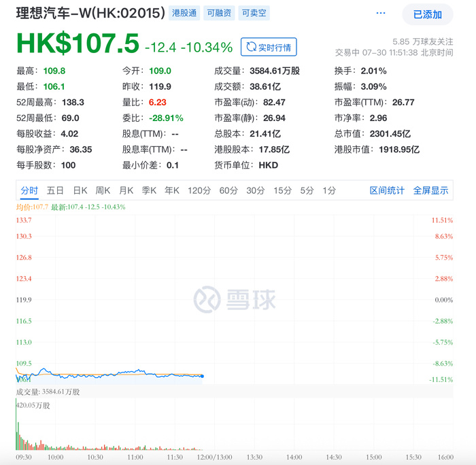The image size is (476, 465).
Task: Click the 交易中 07-30 11:51:38 timestamp
Action: click(394, 53)
